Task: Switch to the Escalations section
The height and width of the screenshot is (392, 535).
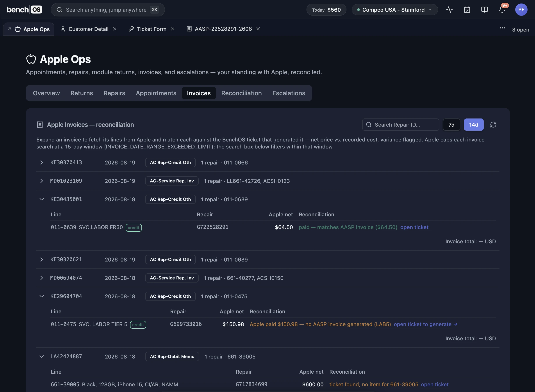Action: [x=289, y=93]
